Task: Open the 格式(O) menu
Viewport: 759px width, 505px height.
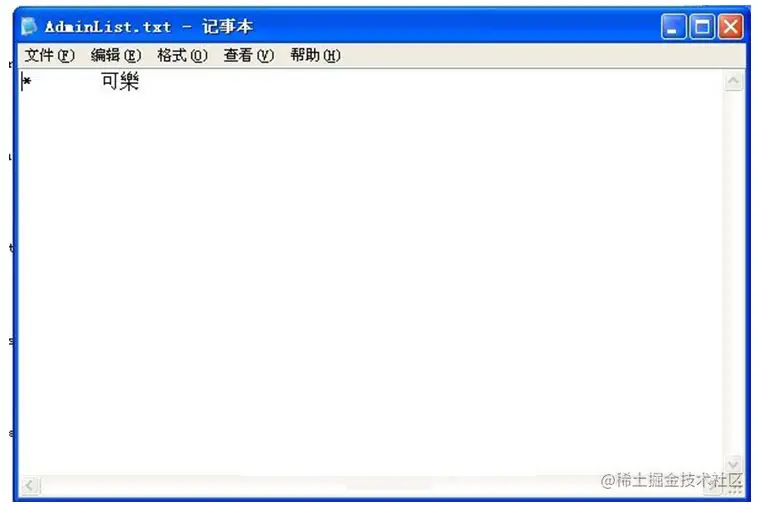Action: (182, 55)
